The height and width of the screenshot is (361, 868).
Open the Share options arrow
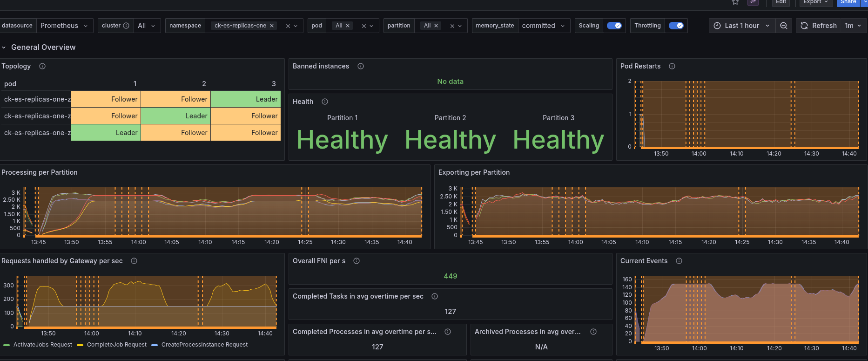pyautogui.click(x=865, y=2)
